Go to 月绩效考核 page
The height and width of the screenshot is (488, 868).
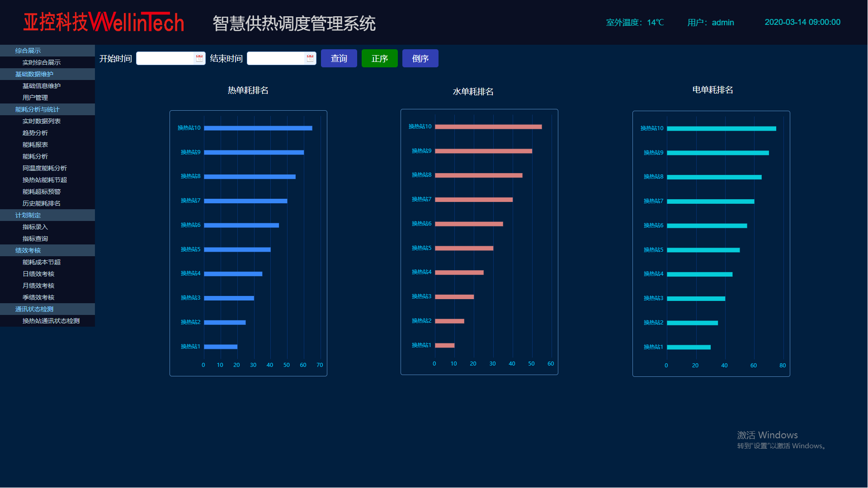click(38, 286)
